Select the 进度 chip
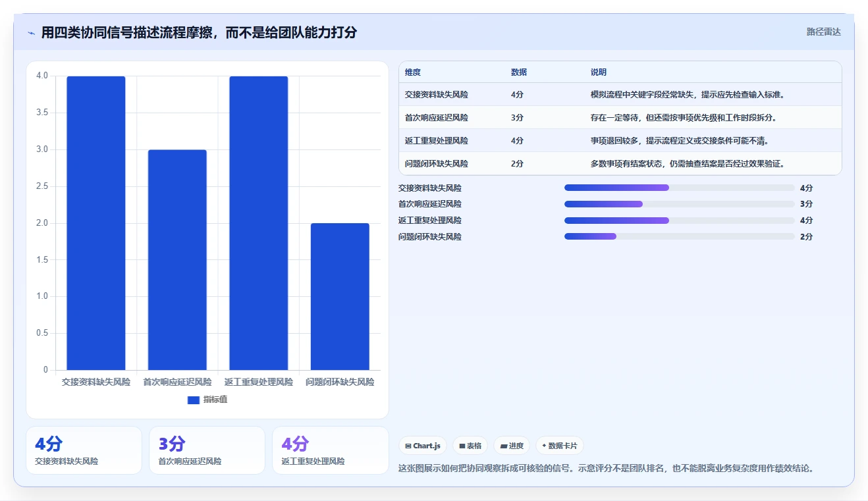Viewport: 868px width, 501px height. [x=512, y=446]
